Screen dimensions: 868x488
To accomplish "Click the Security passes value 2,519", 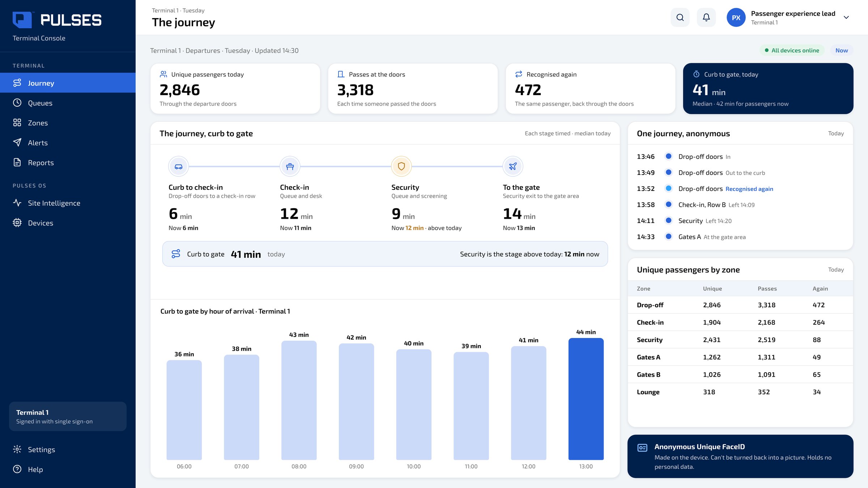I will pyautogui.click(x=766, y=339).
